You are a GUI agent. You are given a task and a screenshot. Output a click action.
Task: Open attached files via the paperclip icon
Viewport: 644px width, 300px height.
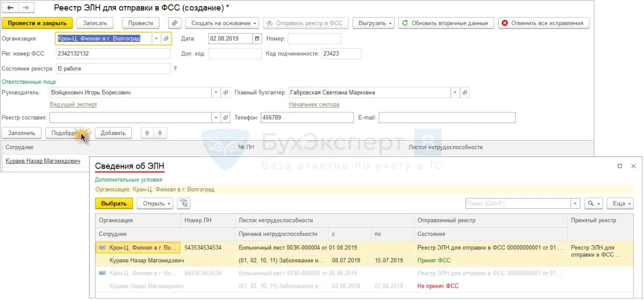pos(175,23)
